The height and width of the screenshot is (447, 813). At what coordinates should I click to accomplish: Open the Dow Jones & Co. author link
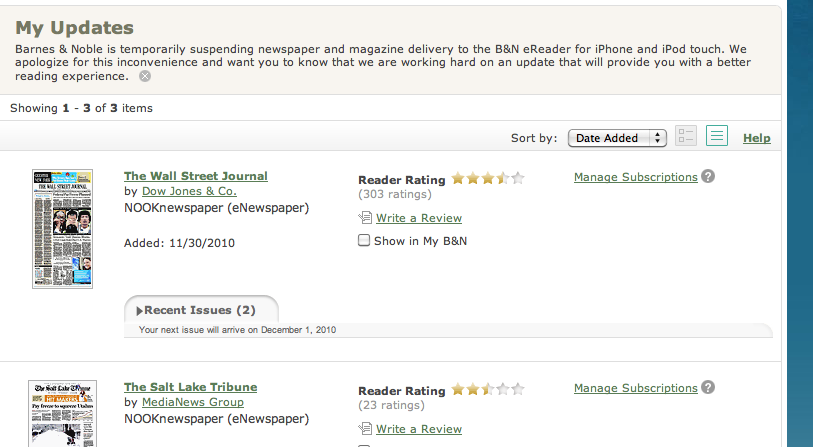pos(189,191)
